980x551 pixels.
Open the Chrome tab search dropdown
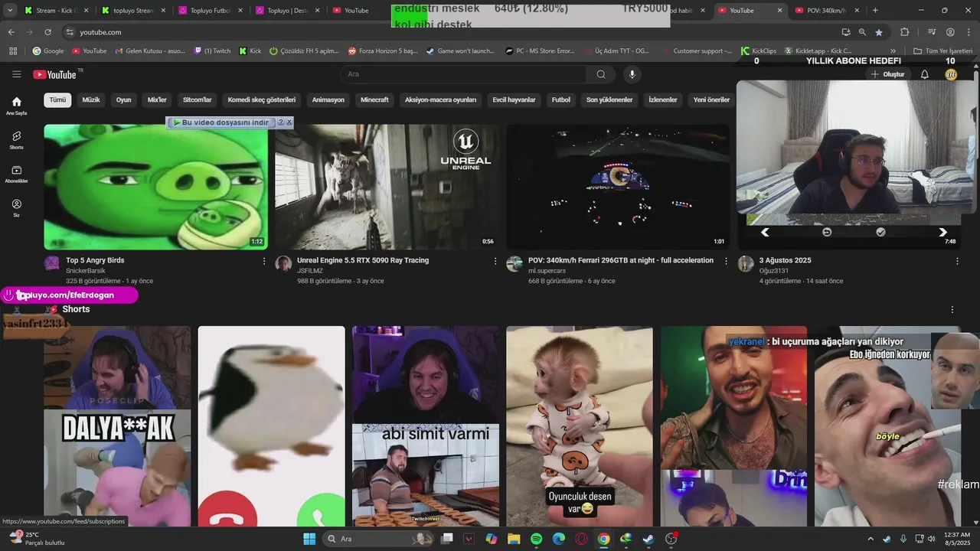point(10,11)
